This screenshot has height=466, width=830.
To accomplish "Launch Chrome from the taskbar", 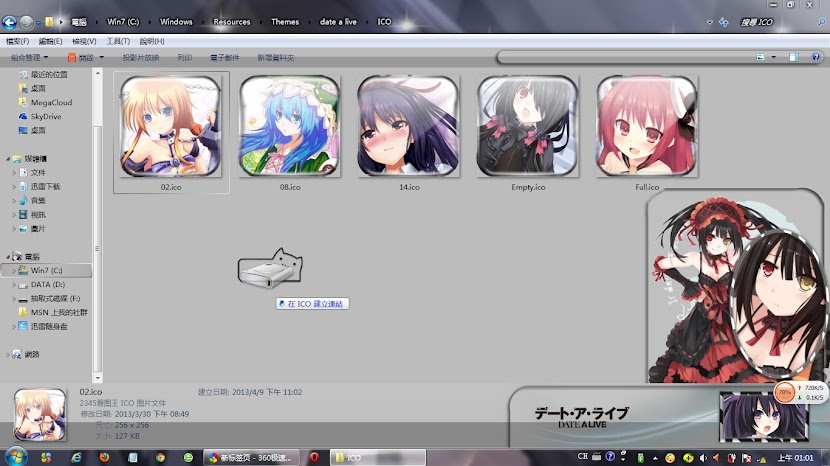I will 160,458.
